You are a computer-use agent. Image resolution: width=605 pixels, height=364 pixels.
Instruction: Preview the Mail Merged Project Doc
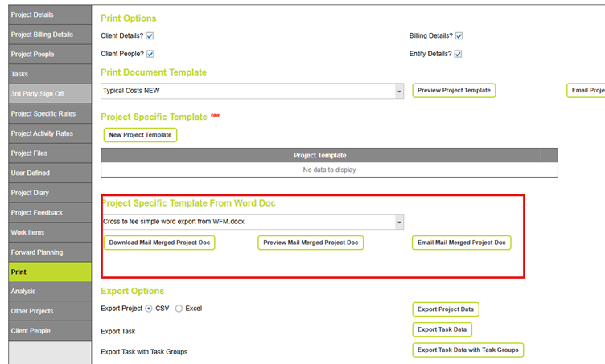click(x=311, y=243)
